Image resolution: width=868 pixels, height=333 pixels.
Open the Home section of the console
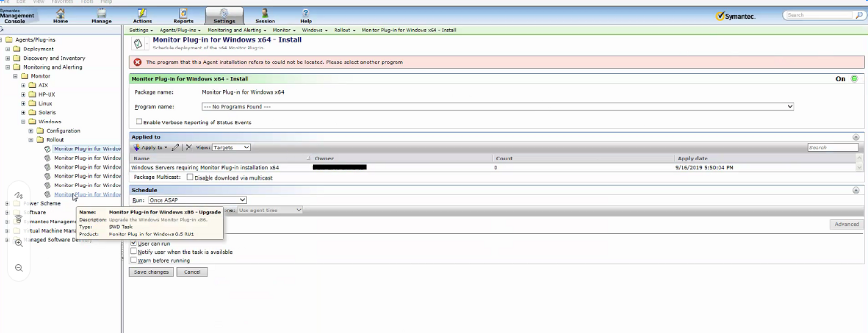61,15
